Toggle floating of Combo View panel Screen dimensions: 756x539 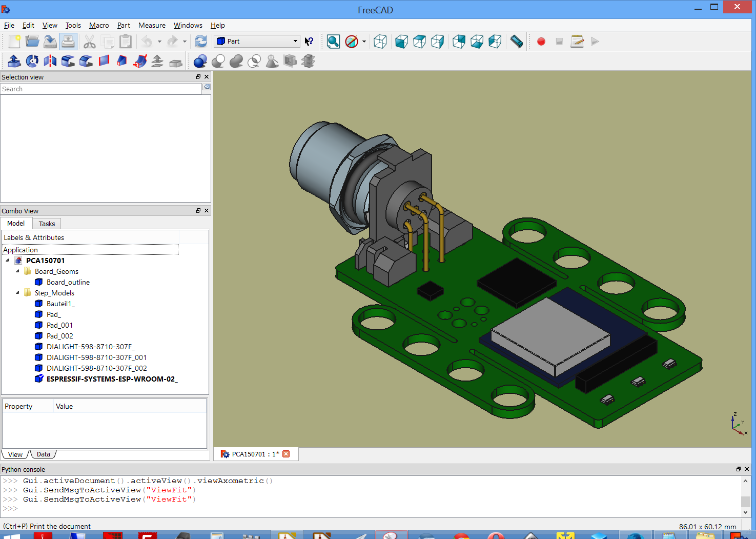pyautogui.click(x=198, y=211)
